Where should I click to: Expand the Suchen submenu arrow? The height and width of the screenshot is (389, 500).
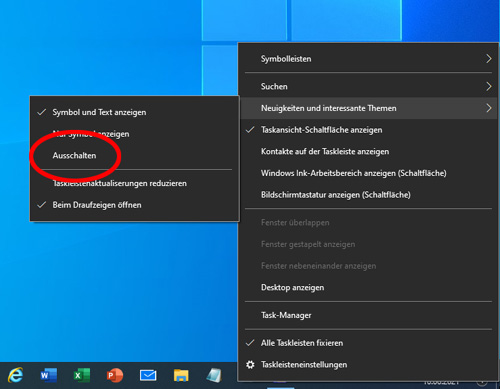click(x=489, y=87)
